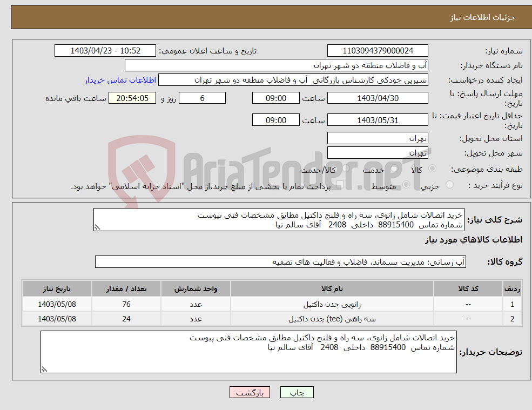532x410 pixels.
Task: Click the delivery province field تهران
Action: 378,138
